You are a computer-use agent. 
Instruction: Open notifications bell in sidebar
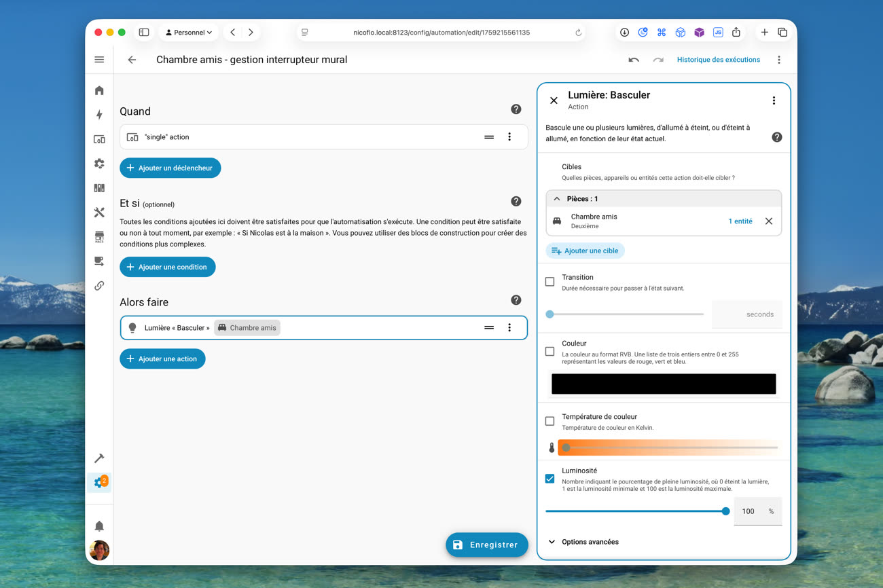99,526
